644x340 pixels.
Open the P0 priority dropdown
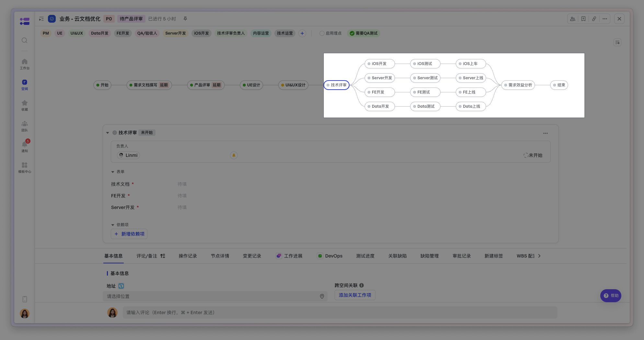coord(109,19)
